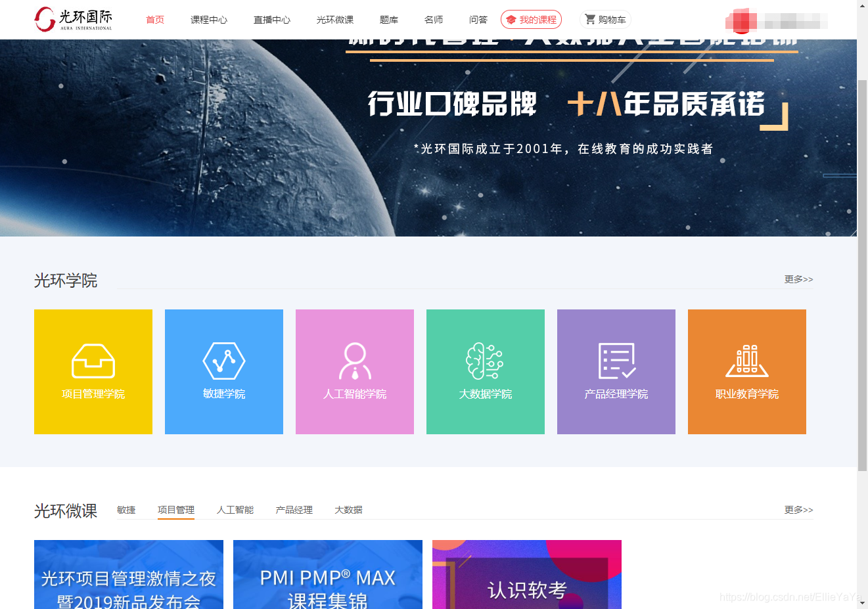868x609 pixels.
Task: Click the checklist icon on 产品经理学院
Action: 616,361
